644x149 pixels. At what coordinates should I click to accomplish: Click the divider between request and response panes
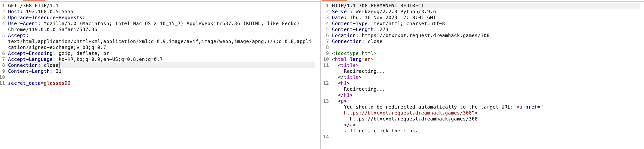321,75
